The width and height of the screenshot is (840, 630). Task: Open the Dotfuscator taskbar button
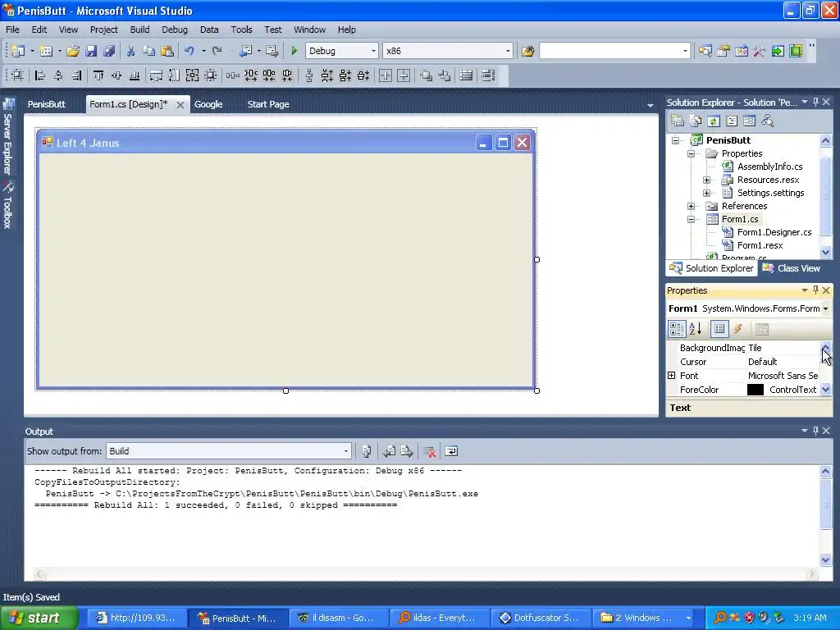tap(541, 618)
